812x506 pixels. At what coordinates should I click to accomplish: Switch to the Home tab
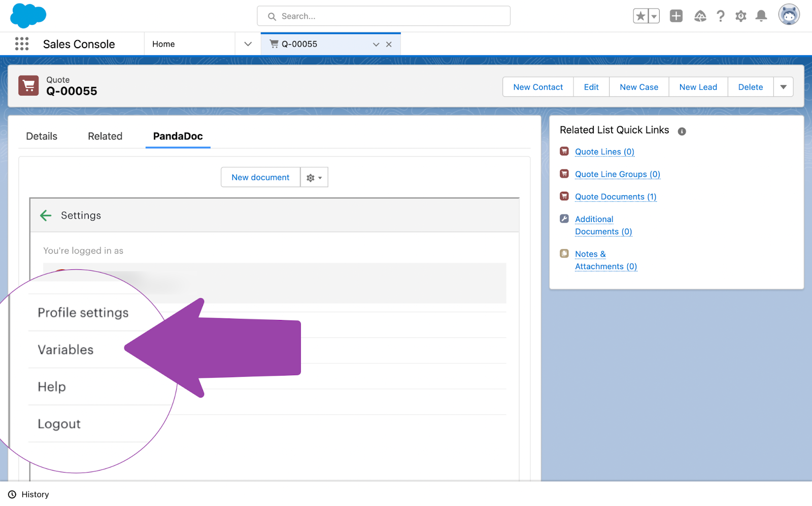pyautogui.click(x=163, y=44)
